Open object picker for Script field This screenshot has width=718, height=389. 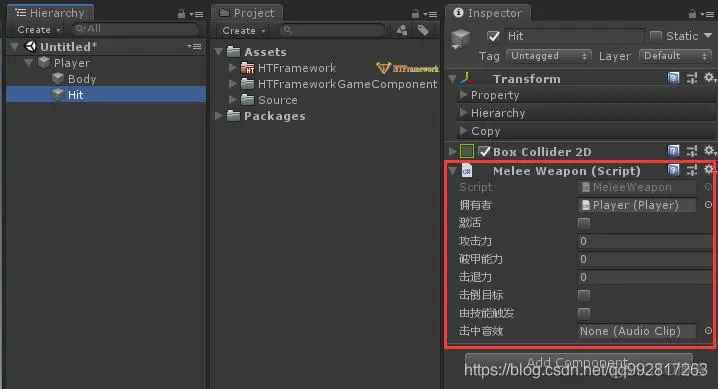(x=708, y=187)
